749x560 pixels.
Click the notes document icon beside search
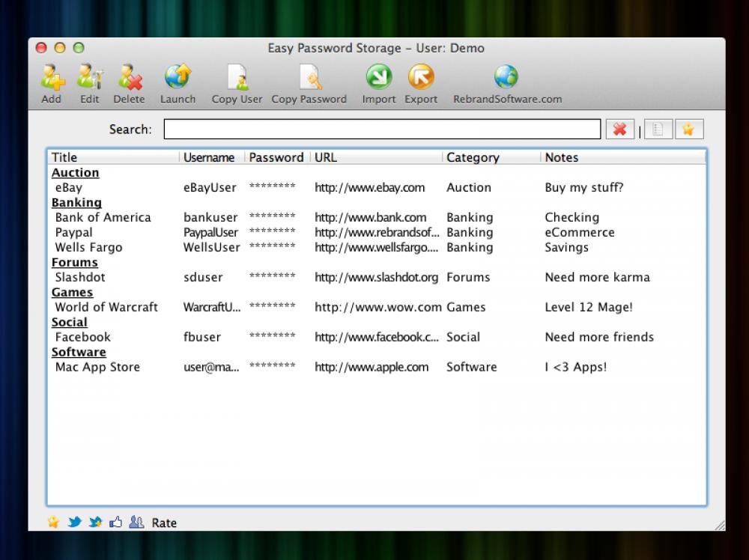click(658, 129)
